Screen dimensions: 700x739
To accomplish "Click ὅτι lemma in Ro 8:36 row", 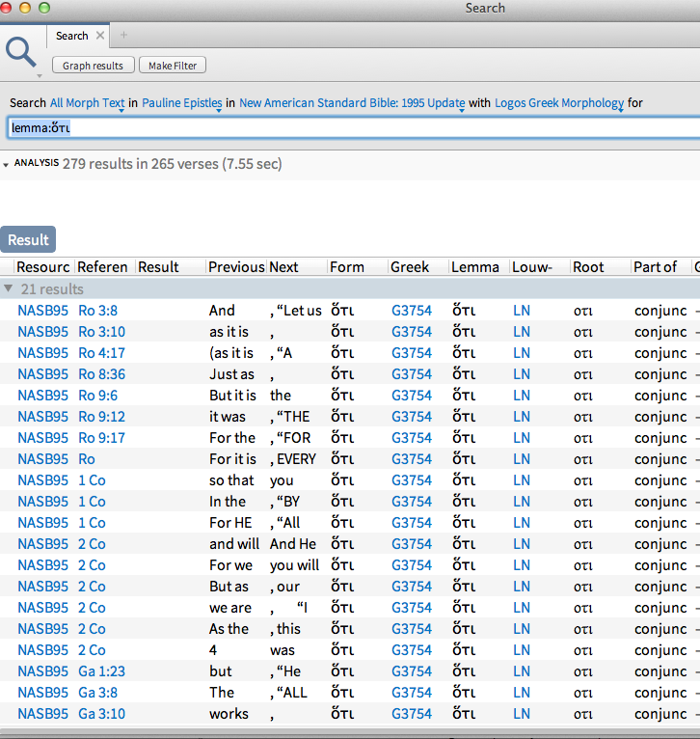I will 464,374.
